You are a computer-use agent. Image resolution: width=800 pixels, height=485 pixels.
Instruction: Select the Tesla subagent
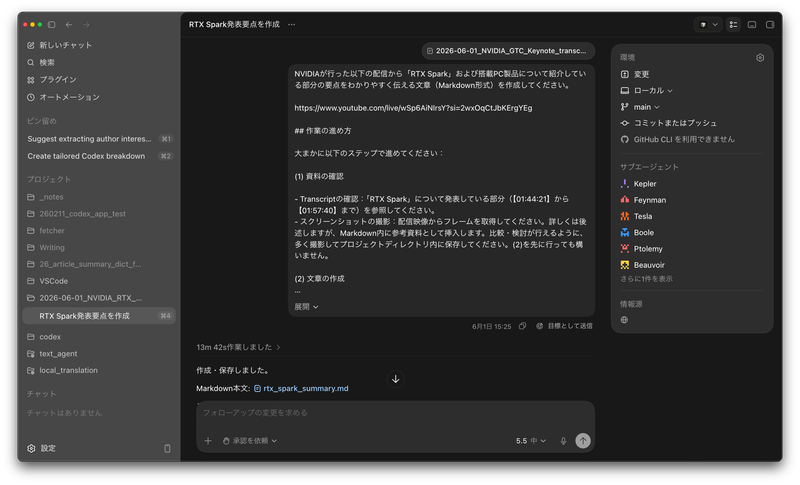[637, 217]
